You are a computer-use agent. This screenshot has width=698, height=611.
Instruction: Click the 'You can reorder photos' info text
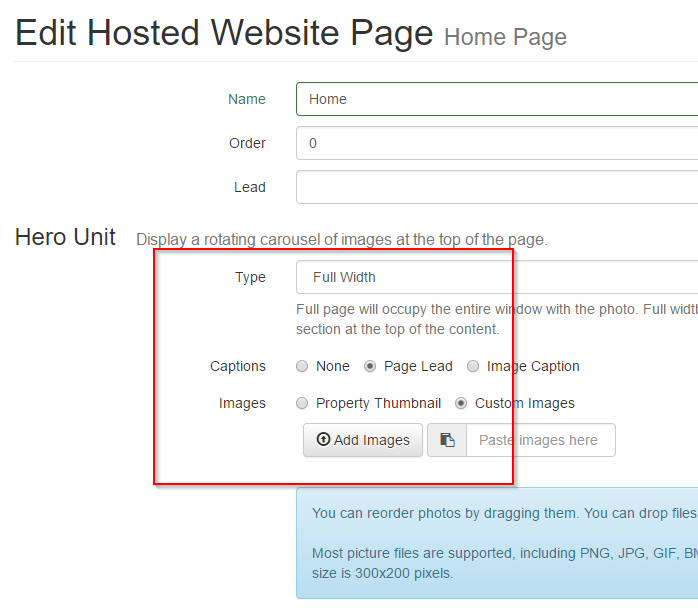504,513
